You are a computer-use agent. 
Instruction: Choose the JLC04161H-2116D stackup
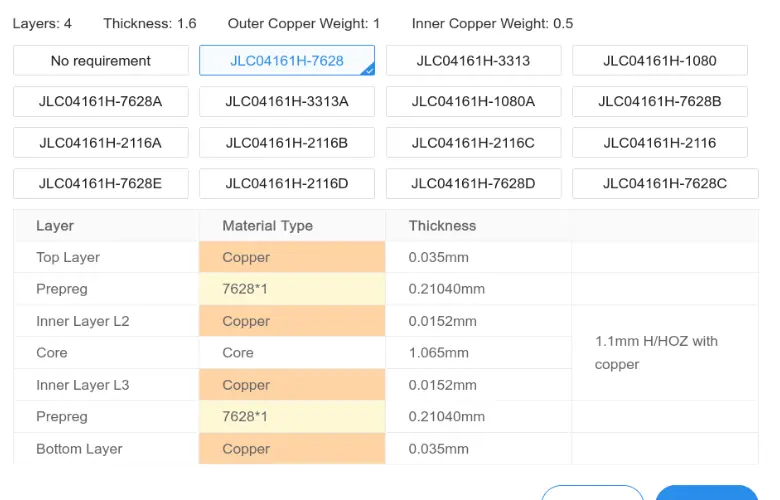pos(287,184)
